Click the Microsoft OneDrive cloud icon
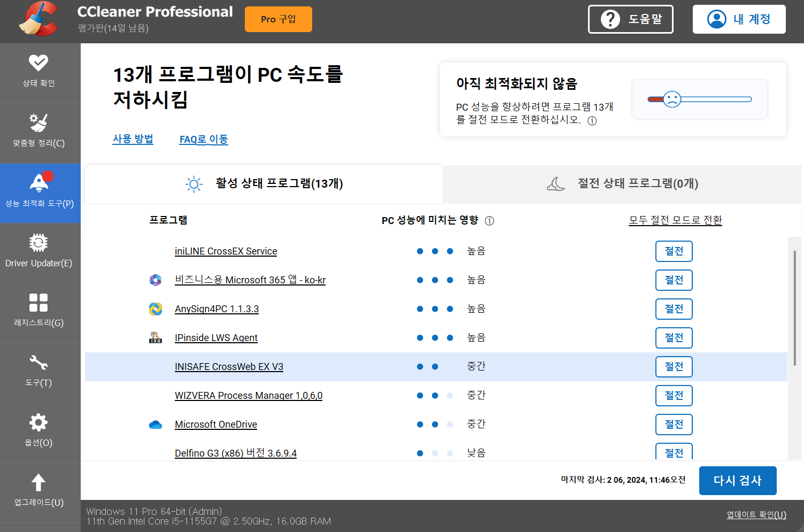The width and height of the screenshot is (804, 532). pos(156,425)
